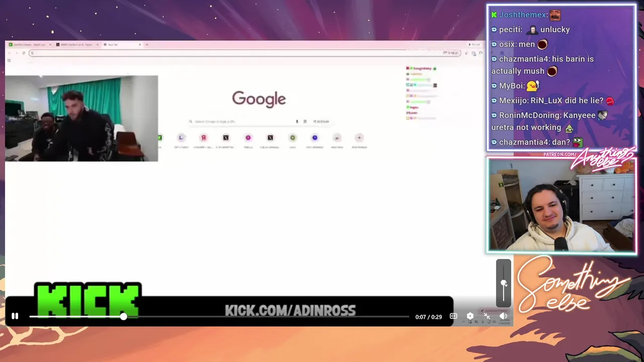Click the Google logo in the browser
The image size is (644, 362).
pos(259,99)
